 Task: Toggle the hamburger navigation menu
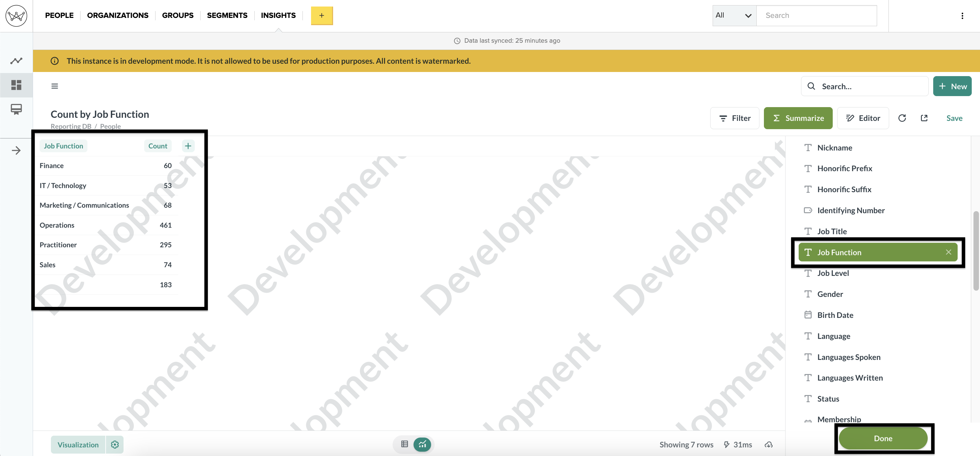(x=55, y=86)
